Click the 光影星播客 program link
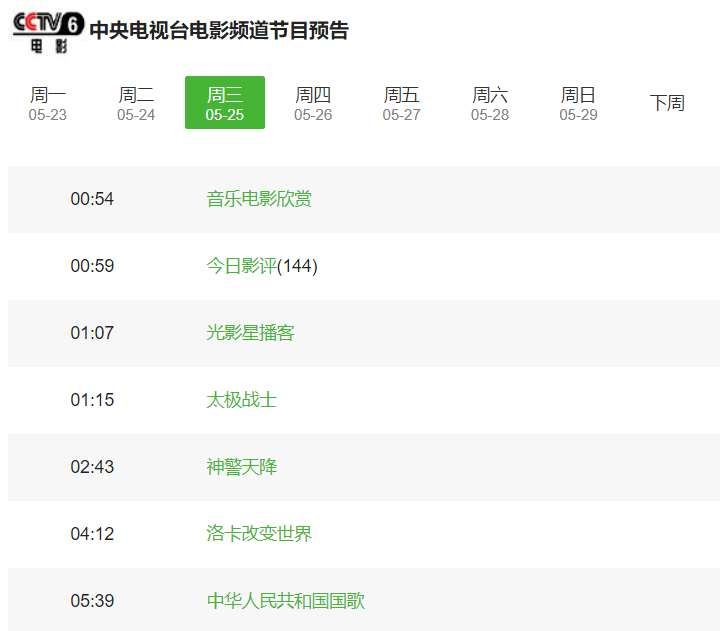Image resolution: width=724 pixels, height=631 pixels. click(x=250, y=333)
